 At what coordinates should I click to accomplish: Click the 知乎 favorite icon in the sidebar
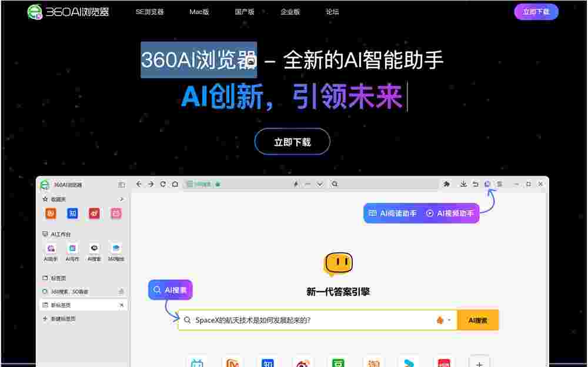coord(72,213)
